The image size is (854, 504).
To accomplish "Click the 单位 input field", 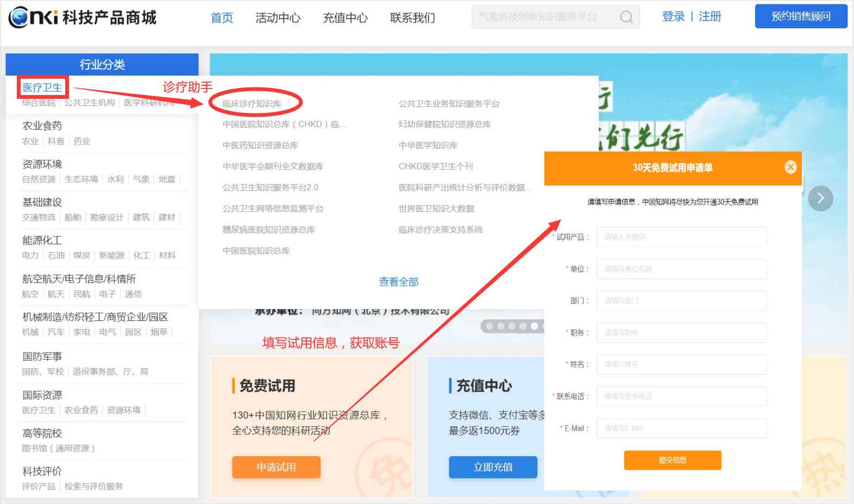I will click(x=682, y=269).
